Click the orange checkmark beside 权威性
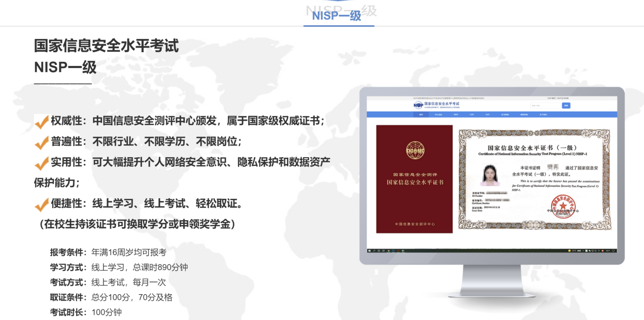The height and width of the screenshot is (320, 644). click(x=41, y=122)
